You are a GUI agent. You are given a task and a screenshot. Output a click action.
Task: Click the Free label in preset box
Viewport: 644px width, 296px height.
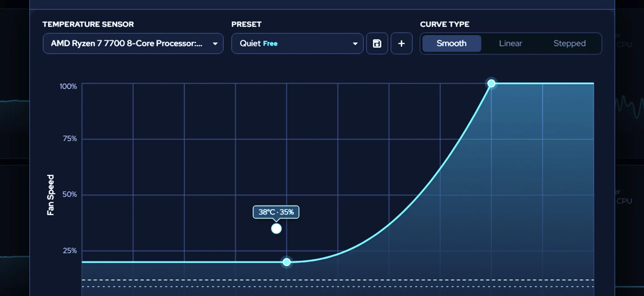tap(270, 44)
